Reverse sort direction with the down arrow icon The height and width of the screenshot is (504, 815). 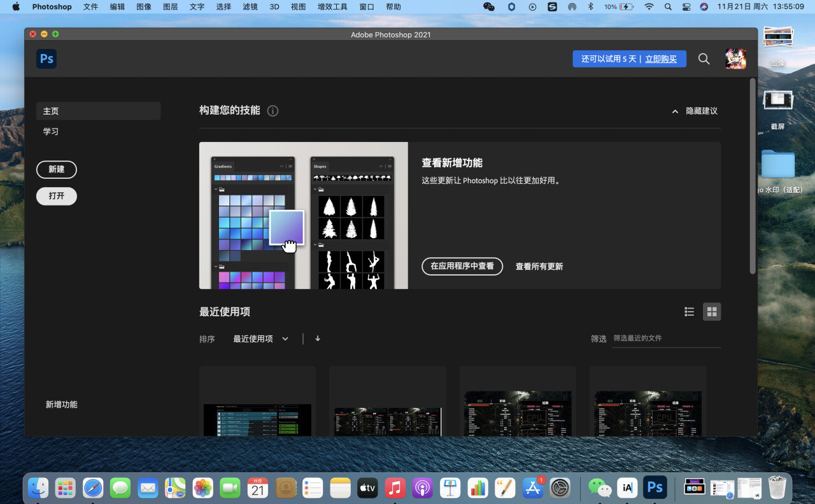point(318,339)
